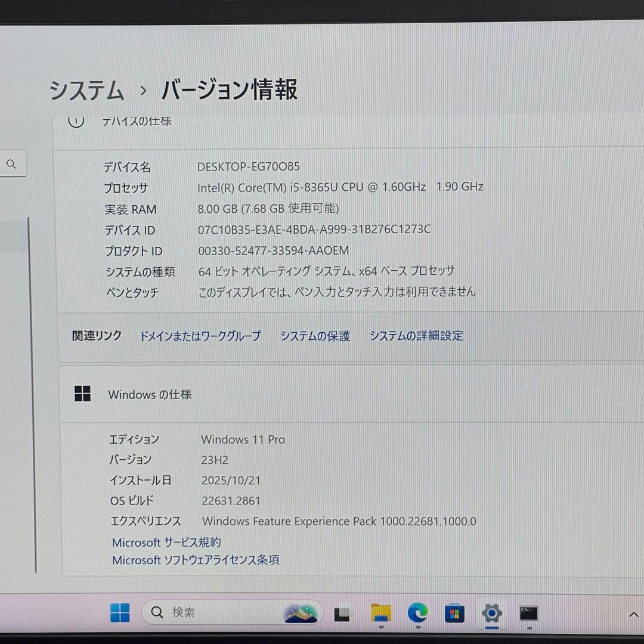The image size is (644, 644).
Task: Select install date 2025/10/21
Action: pyautogui.click(x=231, y=481)
